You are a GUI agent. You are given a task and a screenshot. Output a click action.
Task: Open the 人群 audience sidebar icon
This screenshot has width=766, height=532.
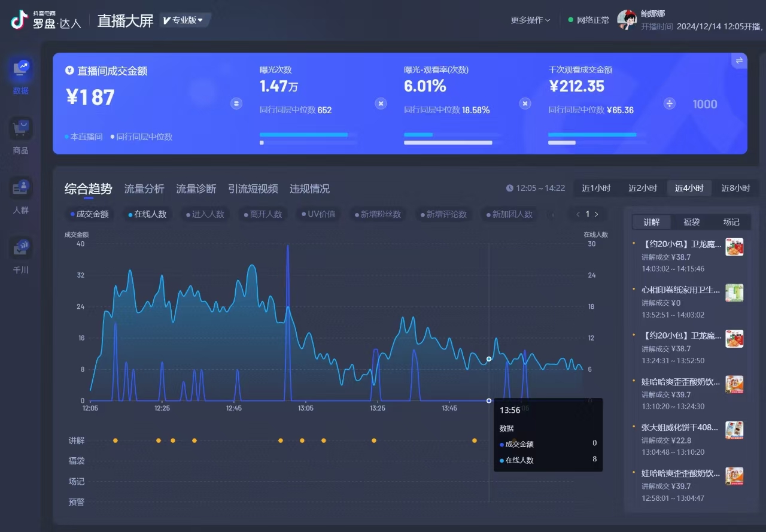coord(21,188)
